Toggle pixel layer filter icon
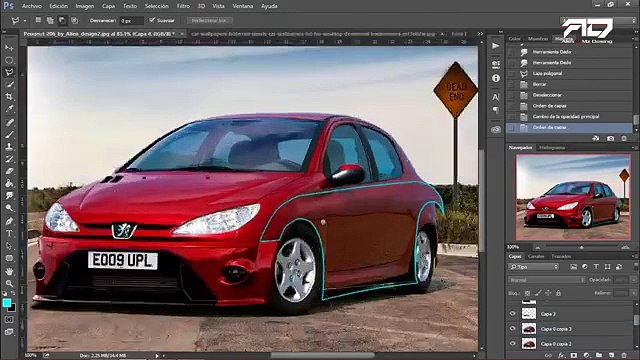640x360 pixels. (573, 267)
